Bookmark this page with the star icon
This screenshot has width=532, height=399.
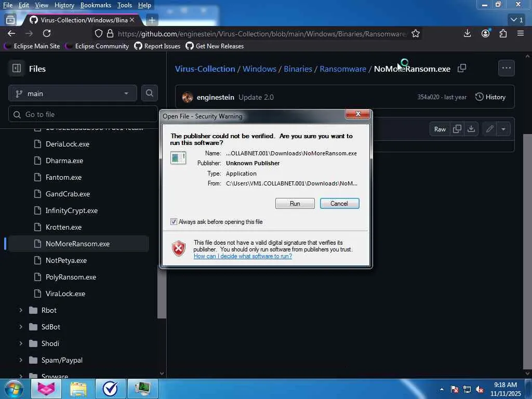click(416, 33)
